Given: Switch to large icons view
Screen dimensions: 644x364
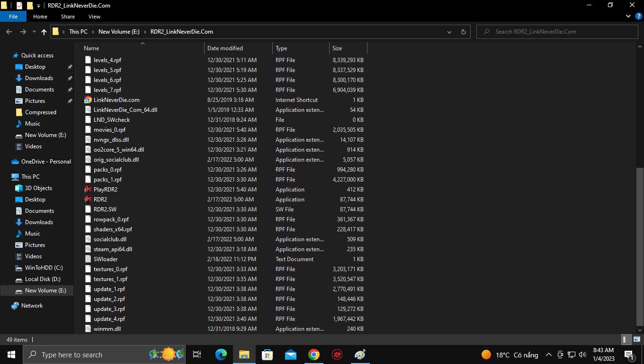Looking at the screenshot, I should point(636,339).
